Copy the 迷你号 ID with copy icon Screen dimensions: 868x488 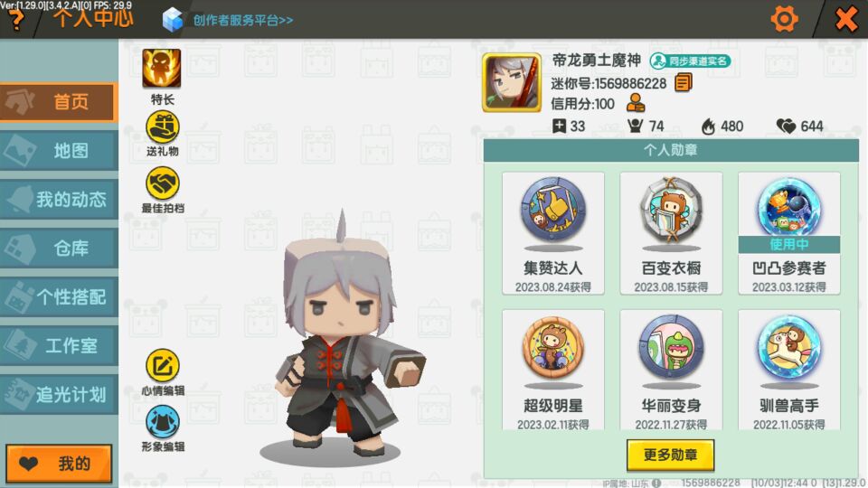(684, 83)
